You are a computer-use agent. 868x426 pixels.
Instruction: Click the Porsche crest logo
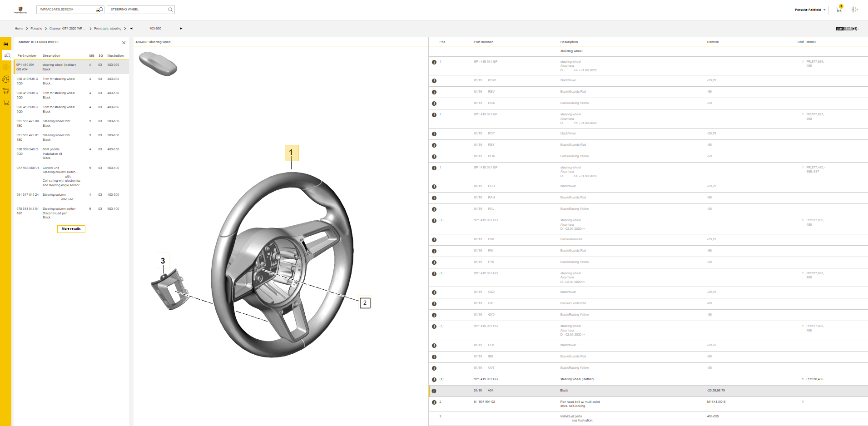pyautogui.click(x=20, y=10)
